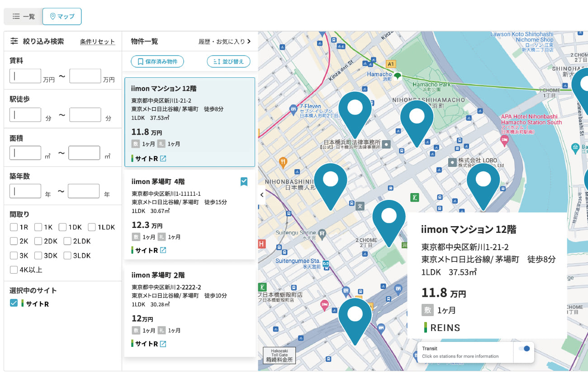
Task: Collapse the property list panel arrow
Action: 261,195
